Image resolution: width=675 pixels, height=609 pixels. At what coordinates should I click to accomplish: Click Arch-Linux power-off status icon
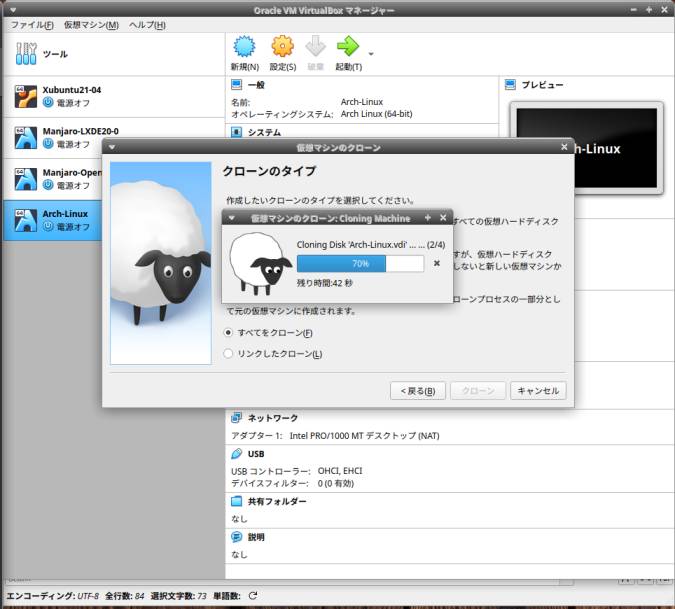pyautogui.click(x=48, y=226)
